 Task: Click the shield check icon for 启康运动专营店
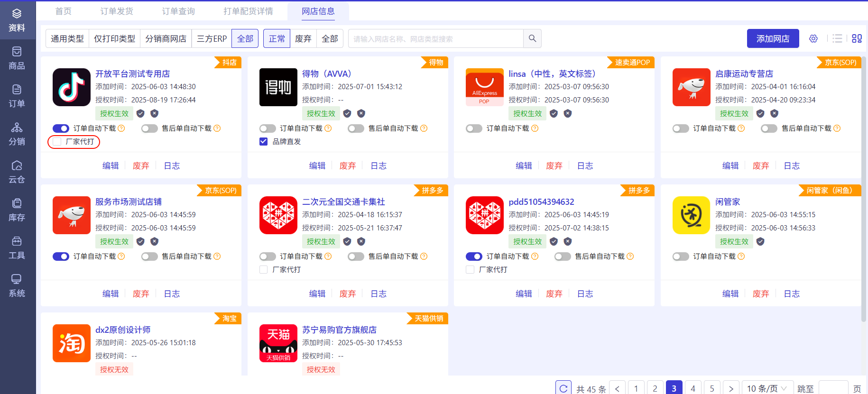[x=760, y=113]
